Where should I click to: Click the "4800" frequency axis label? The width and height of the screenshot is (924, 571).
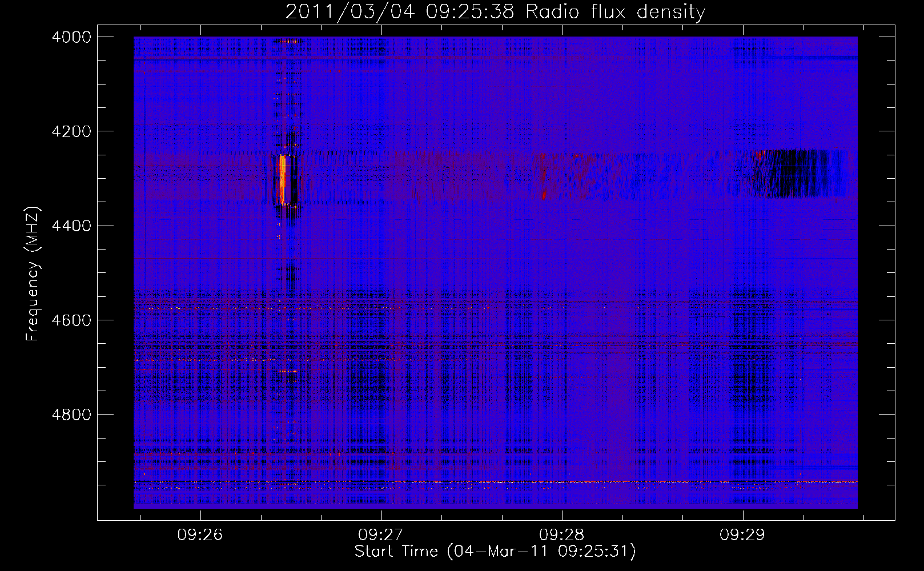71,415
